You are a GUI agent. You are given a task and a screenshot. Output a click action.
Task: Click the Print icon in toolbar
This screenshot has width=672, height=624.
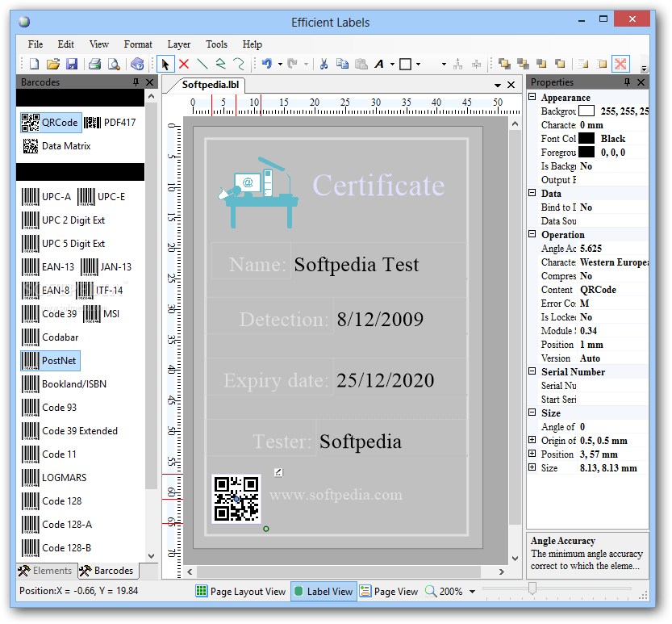(x=95, y=64)
